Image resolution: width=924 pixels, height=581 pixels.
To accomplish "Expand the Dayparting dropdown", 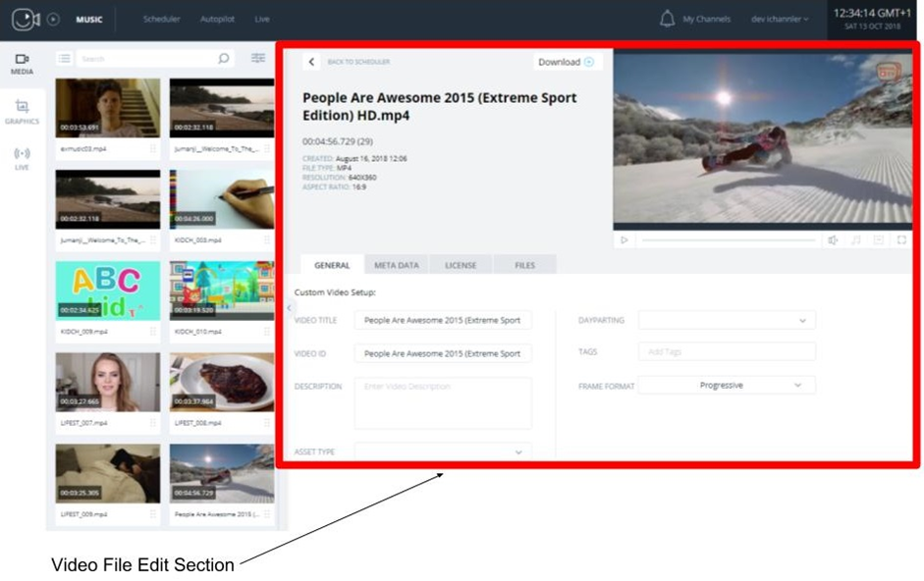I will tap(727, 320).
